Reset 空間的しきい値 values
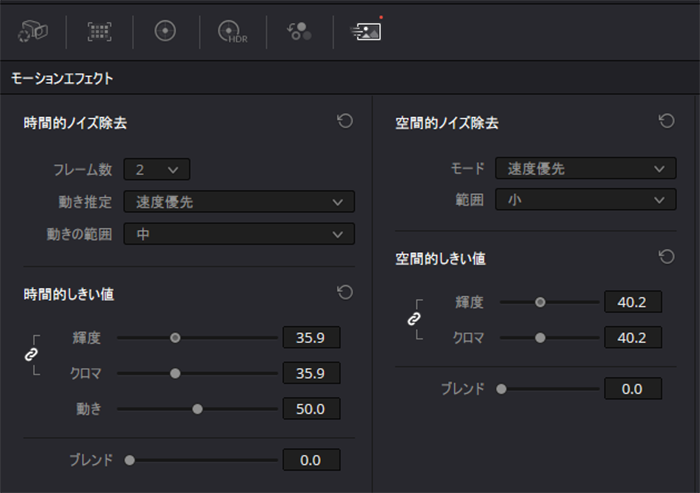 coord(667,256)
